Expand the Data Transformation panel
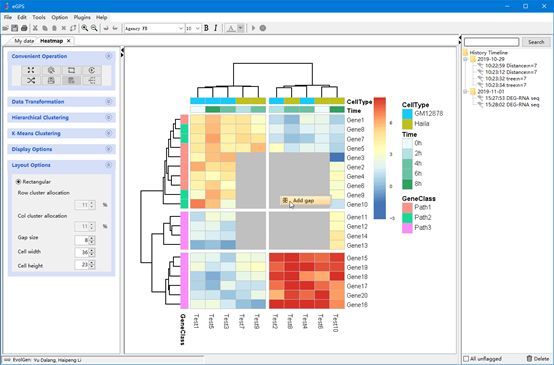 click(108, 102)
